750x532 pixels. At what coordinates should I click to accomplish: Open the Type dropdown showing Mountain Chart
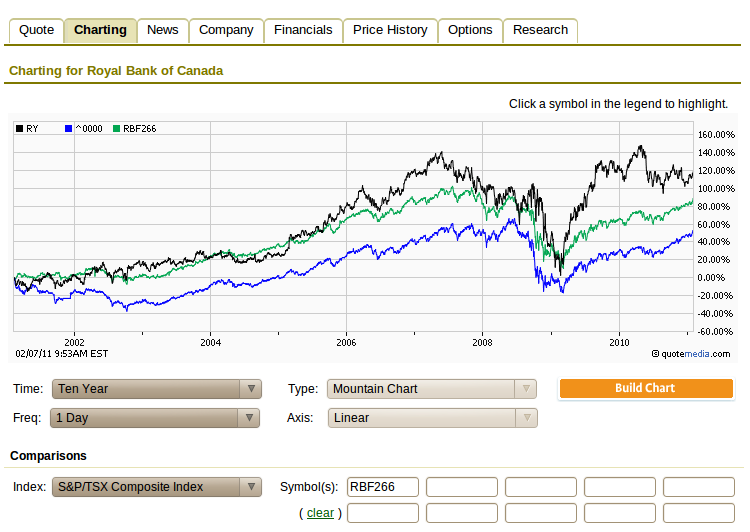(x=432, y=389)
